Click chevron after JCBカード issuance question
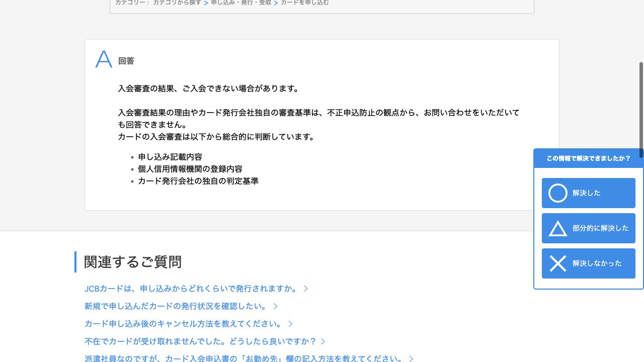The image size is (644, 362). 306,289
